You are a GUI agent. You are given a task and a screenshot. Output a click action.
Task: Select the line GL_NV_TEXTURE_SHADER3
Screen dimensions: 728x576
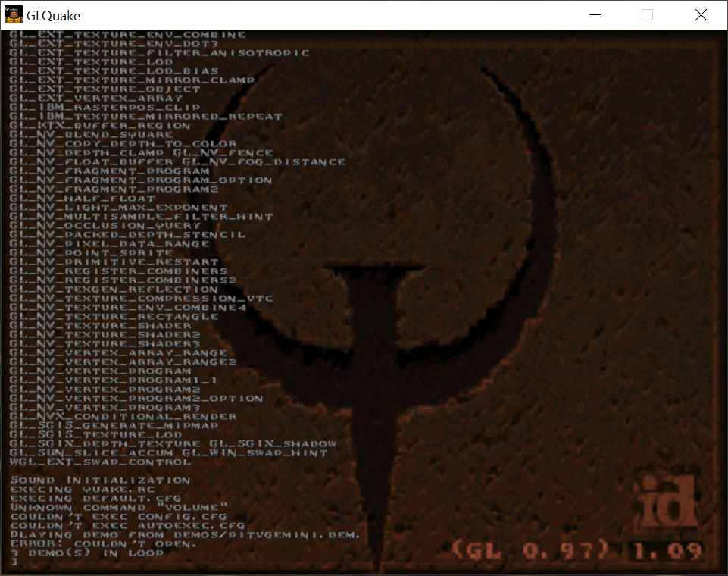click(105, 344)
